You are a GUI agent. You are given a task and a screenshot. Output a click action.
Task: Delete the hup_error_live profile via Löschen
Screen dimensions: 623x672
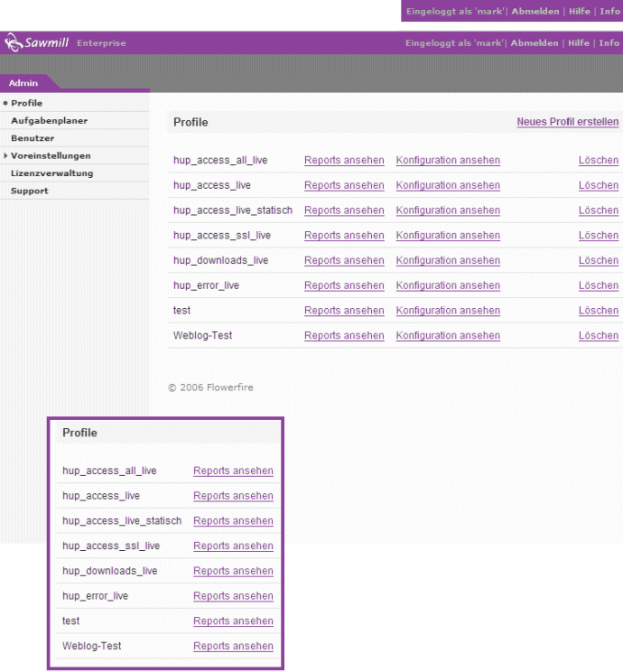598,285
